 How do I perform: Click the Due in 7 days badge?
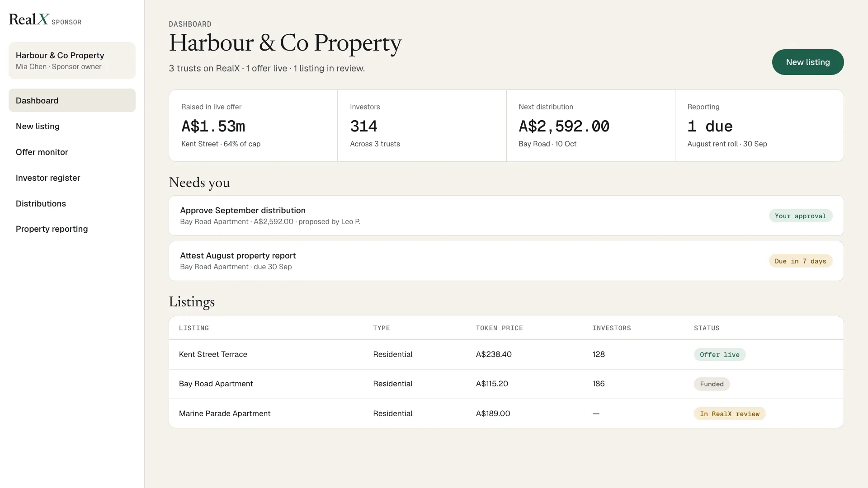tap(800, 261)
